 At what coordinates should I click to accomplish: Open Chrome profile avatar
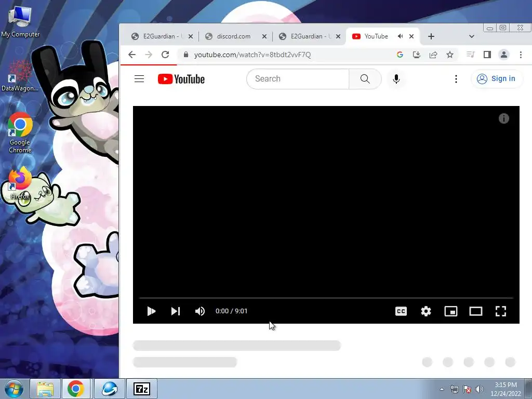[x=504, y=55]
